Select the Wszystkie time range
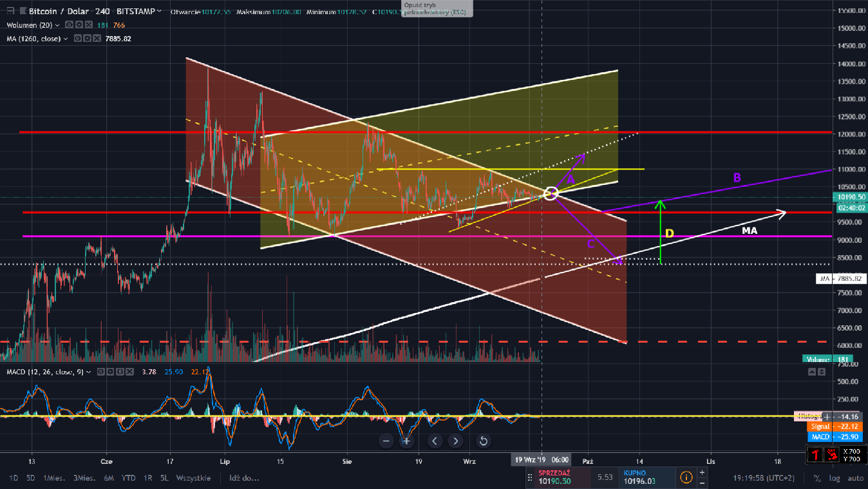 (x=193, y=478)
